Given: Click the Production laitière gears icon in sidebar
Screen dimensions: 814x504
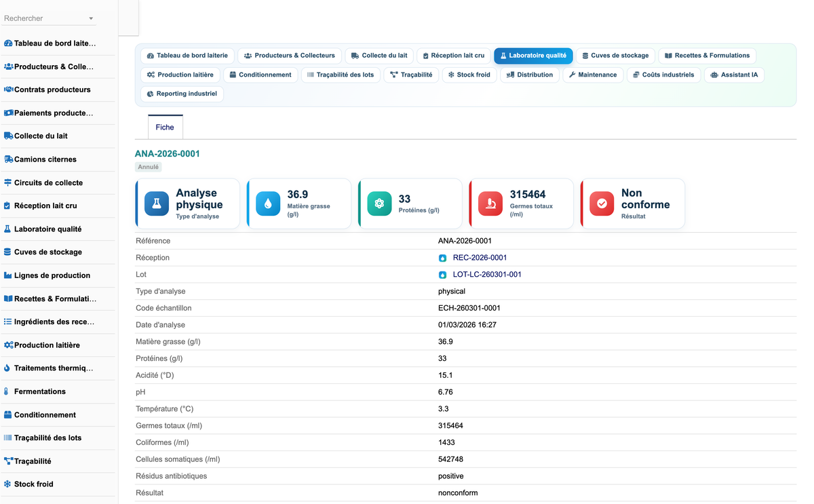Looking at the screenshot, I should click(8, 345).
